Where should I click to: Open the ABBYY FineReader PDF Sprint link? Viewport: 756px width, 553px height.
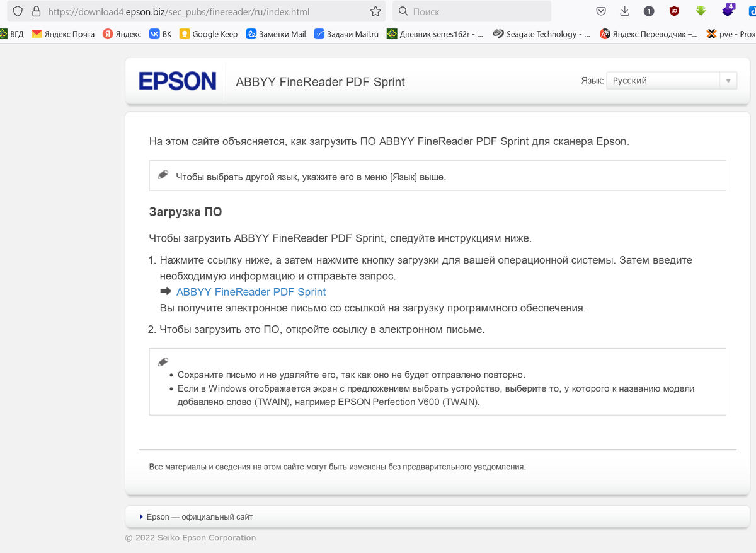(251, 292)
